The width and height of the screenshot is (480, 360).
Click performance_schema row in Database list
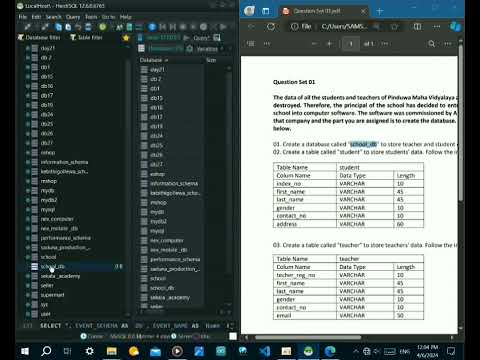[172, 259]
